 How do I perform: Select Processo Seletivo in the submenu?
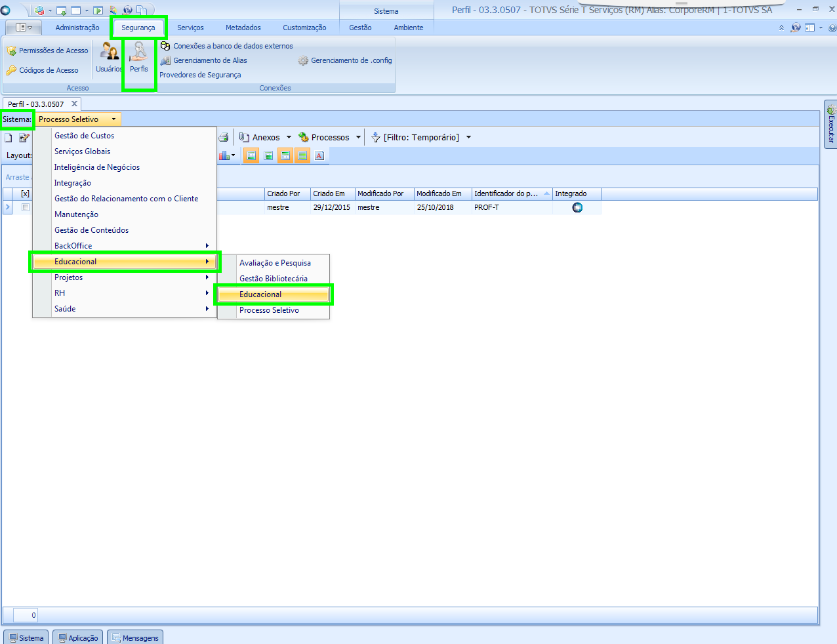click(x=274, y=310)
